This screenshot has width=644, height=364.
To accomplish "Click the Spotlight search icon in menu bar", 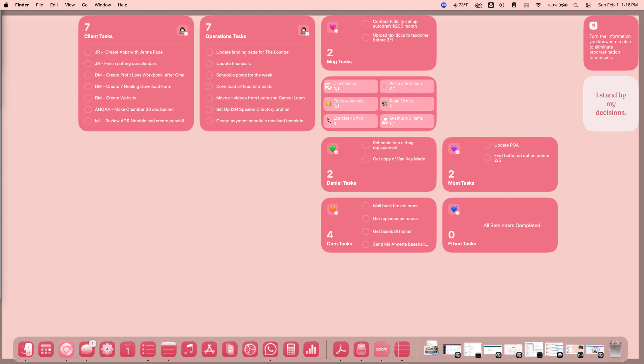I will (x=576, y=5).
